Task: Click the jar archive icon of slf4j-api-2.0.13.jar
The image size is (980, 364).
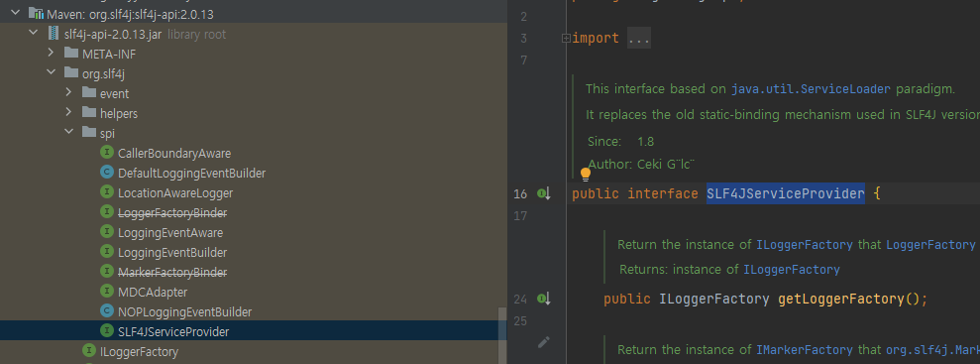Action: (x=54, y=33)
